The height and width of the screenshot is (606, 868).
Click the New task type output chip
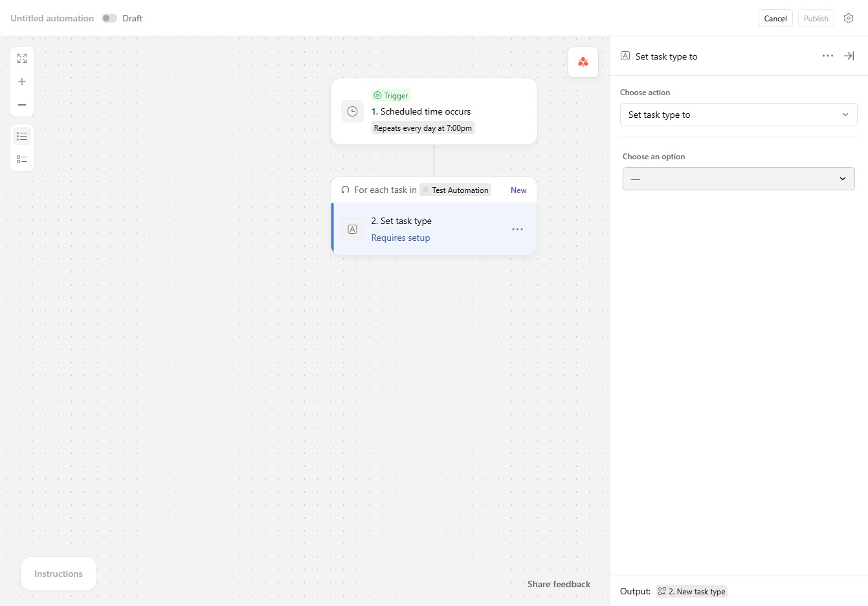point(691,591)
